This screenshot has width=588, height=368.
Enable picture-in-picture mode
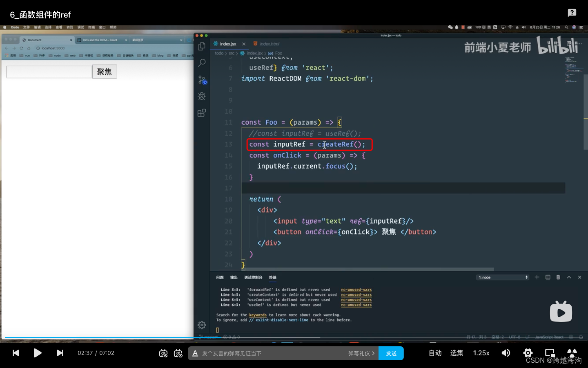click(x=550, y=353)
